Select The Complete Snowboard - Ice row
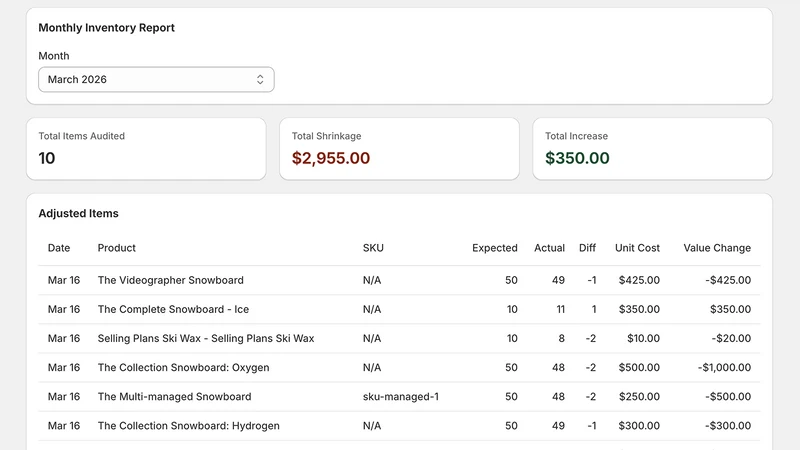800x450 pixels. pyautogui.click(x=399, y=309)
